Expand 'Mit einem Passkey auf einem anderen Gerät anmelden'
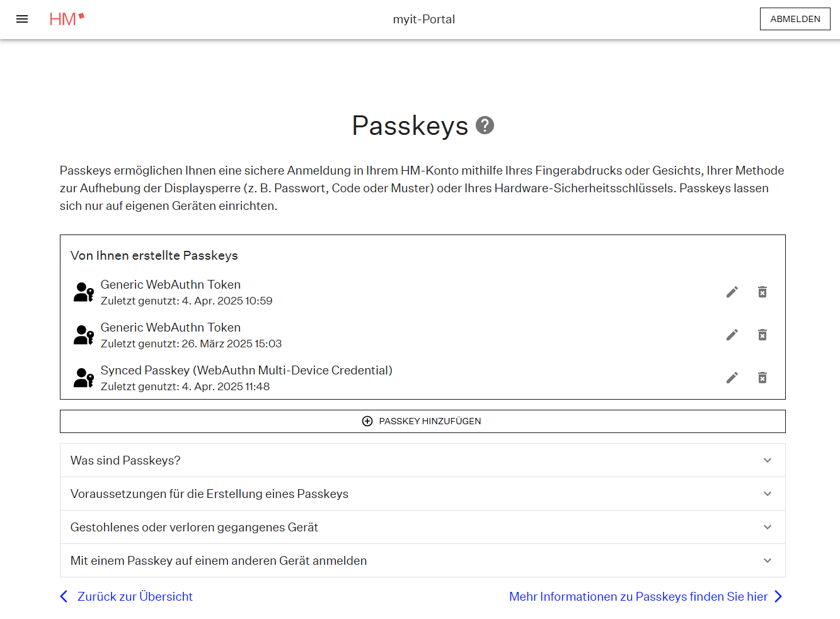The image size is (840, 619). tap(422, 560)
